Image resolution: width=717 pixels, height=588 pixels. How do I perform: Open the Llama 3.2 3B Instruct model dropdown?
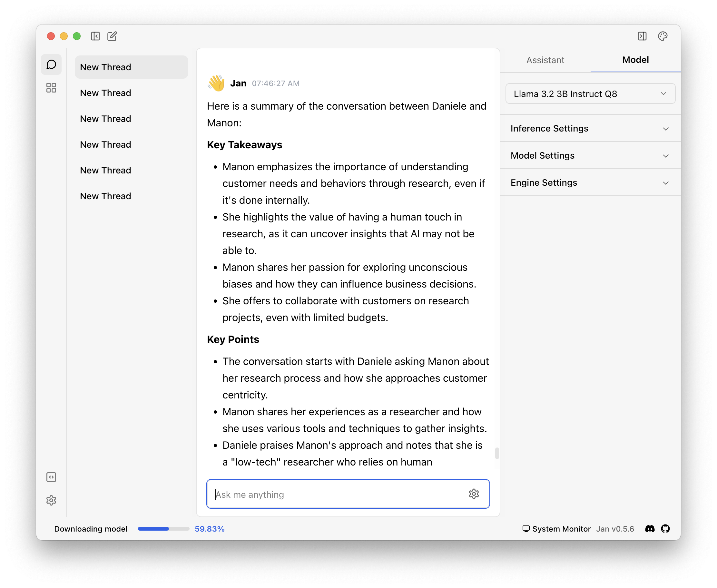(590, 94)
